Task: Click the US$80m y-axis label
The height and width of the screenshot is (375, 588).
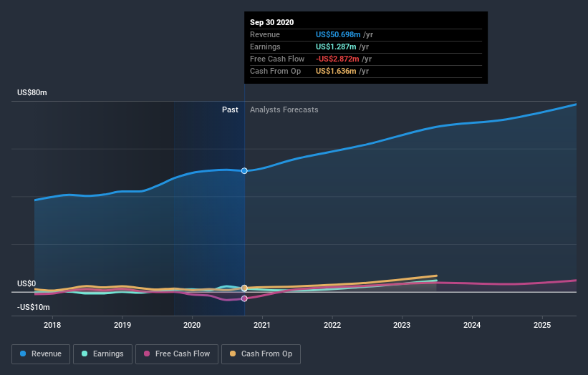Action: point(32,92)
